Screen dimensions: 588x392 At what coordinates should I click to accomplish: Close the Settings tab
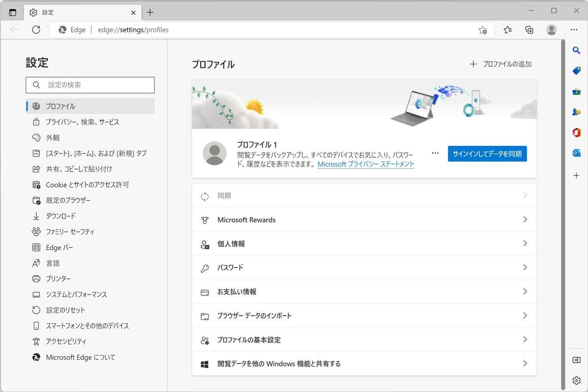(133, 12)
